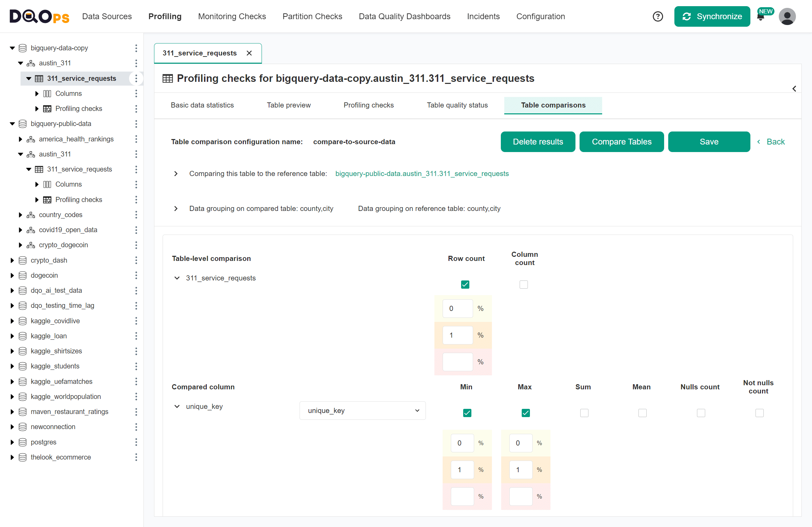The width and height of the screenshot is (812, 527).
Task: Open the notifications bell icon
Action: coord(761,17)
